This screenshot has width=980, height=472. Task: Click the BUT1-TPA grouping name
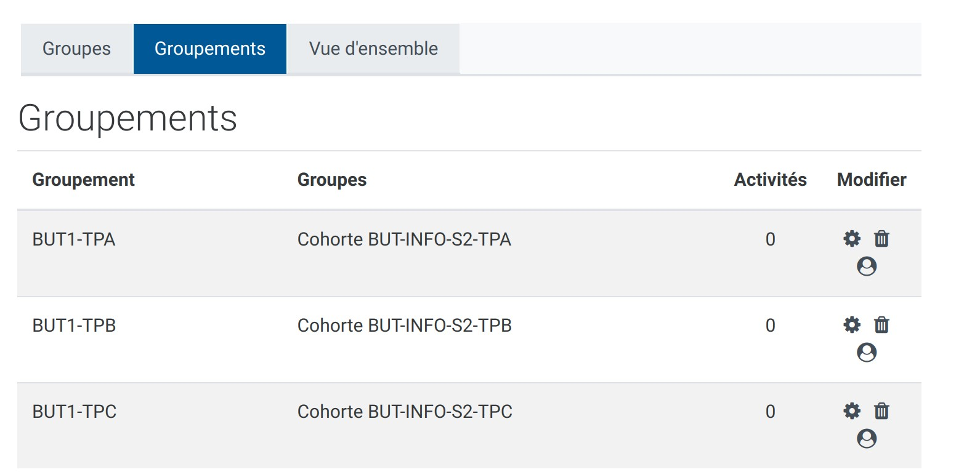pyautogui.click(x=74, y=239)
